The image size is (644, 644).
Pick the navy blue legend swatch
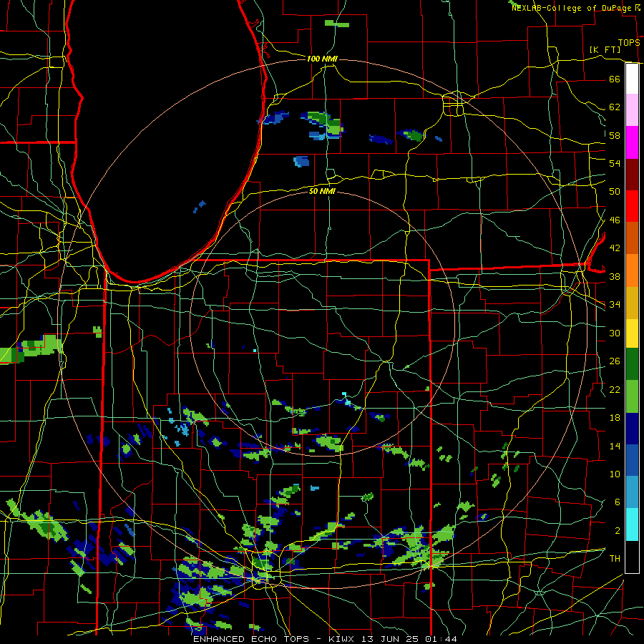click(x=632, y=429)
